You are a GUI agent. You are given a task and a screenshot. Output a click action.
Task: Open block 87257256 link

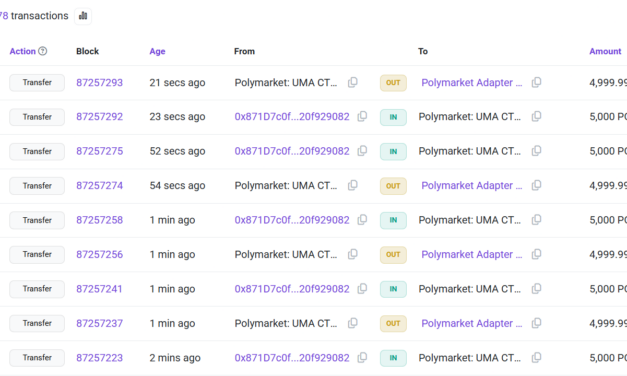click(99, 254)
